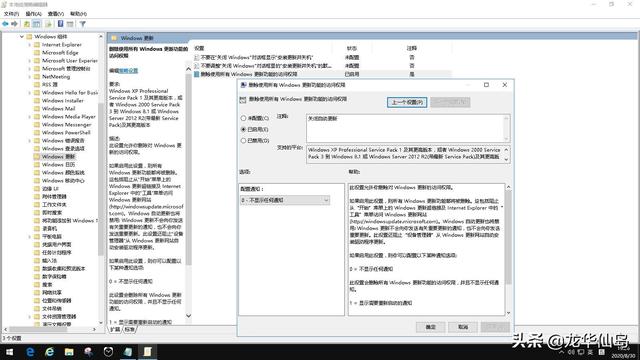The image size is (640, 360).
Task: Click the second policy row icon in the settings list
Action: (x=197, y=66)
